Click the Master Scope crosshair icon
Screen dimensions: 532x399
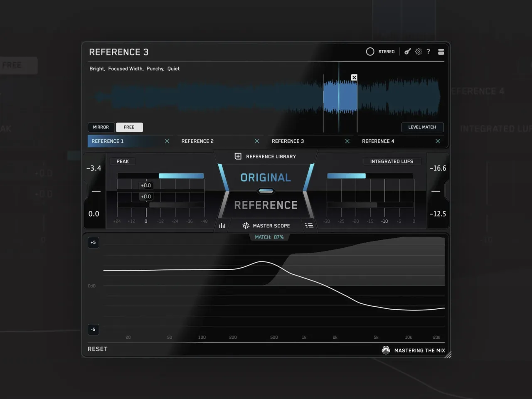point(246,226)
